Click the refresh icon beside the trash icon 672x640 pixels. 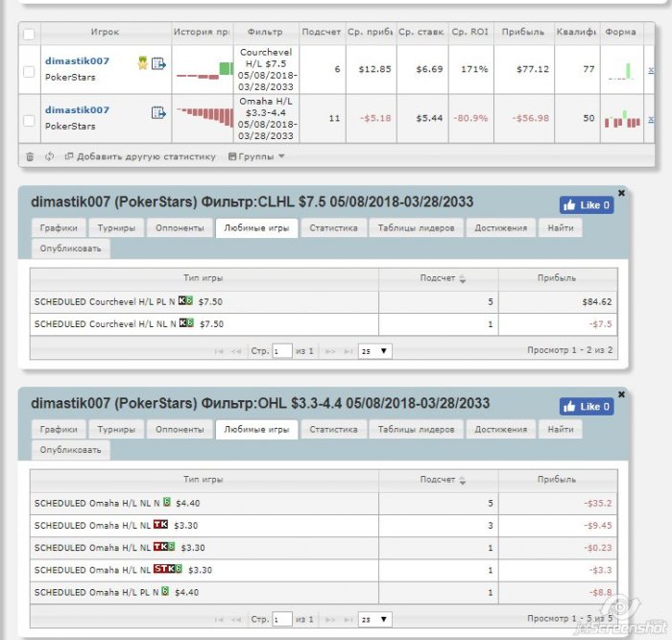pyautogui.click(x=49, y=156)
